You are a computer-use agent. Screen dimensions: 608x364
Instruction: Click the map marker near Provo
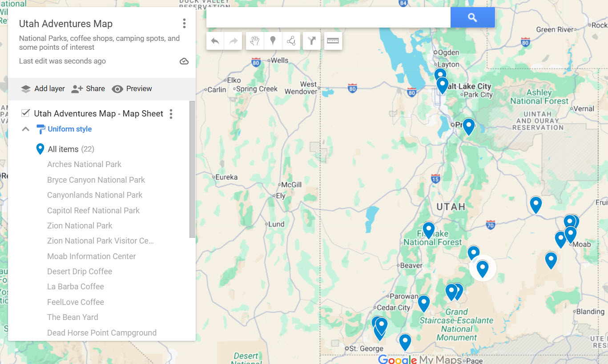coord(469,127)
